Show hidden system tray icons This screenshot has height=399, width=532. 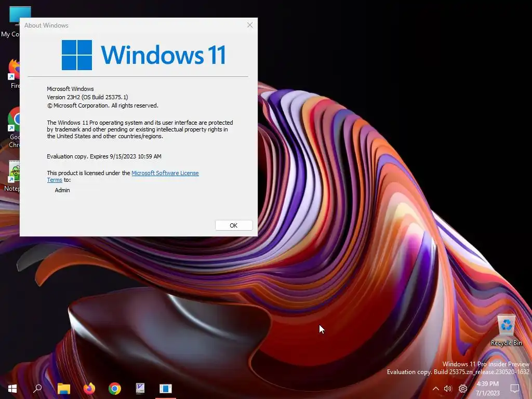point(436,389)
